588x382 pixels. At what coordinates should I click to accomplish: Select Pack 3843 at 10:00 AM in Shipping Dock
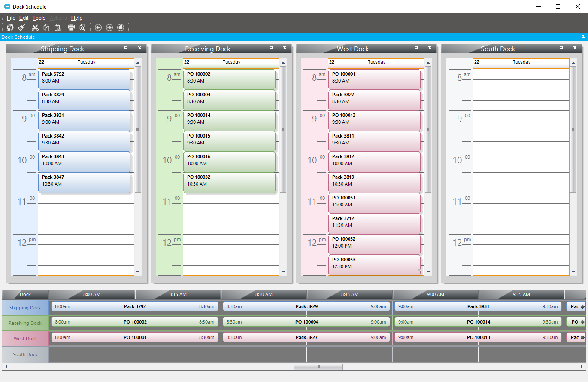click(x=84, y=162)
